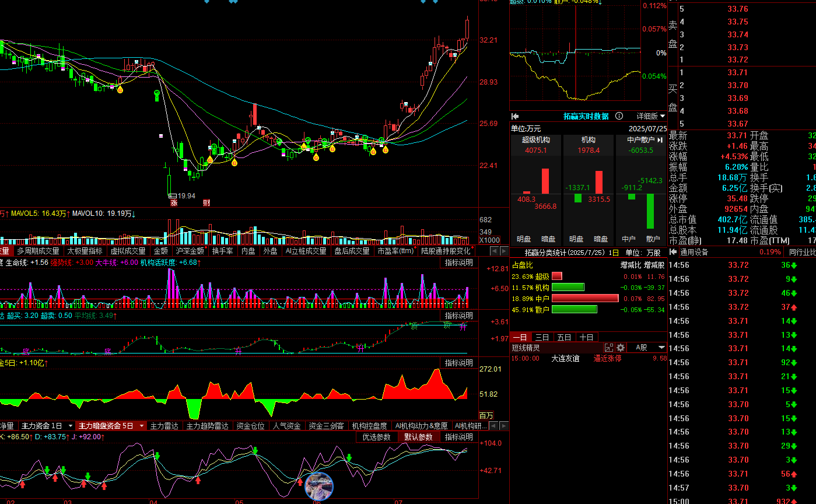Click the round avatar thumbnail on KDJ chart

pyautogui.click(x=319, y=487)
